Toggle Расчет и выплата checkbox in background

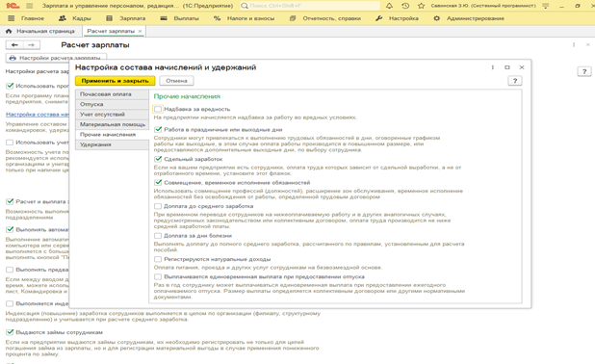pyautogui.click(x=10, y=201)
